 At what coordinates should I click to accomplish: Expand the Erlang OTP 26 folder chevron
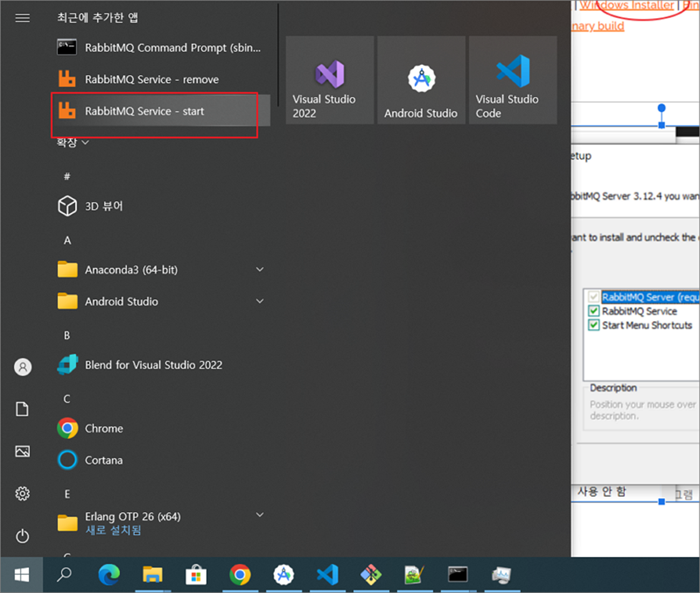(x=260, y=515)
